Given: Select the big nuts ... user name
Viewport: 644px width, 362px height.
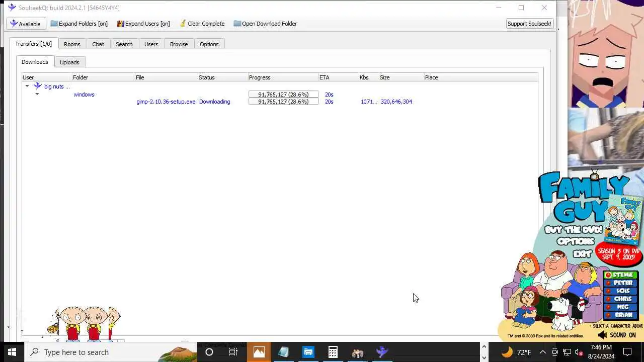Looking at the screenshot, I should [57, 86].
